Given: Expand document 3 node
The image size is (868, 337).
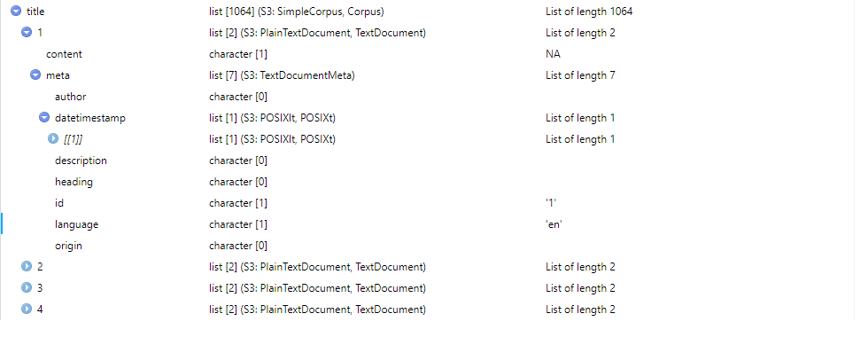Looking at the screenshot, I should click(x=27, y=288).
